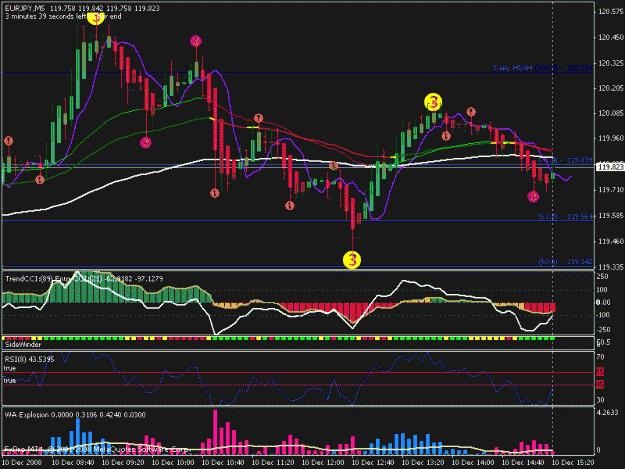Select the Fibonacci label ending in 119.839
This screenshot has height=469, width=625.
pyautogui.click(x=566, y=160)
